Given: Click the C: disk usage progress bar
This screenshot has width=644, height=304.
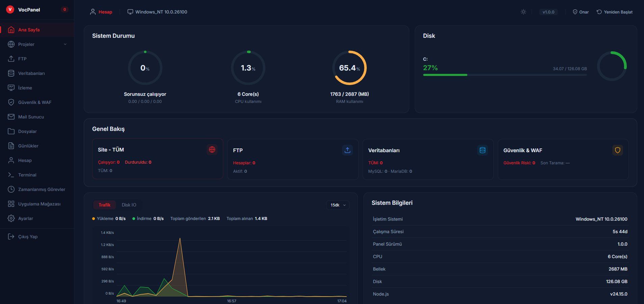Looking at the screenshot, I should (505, 75).
